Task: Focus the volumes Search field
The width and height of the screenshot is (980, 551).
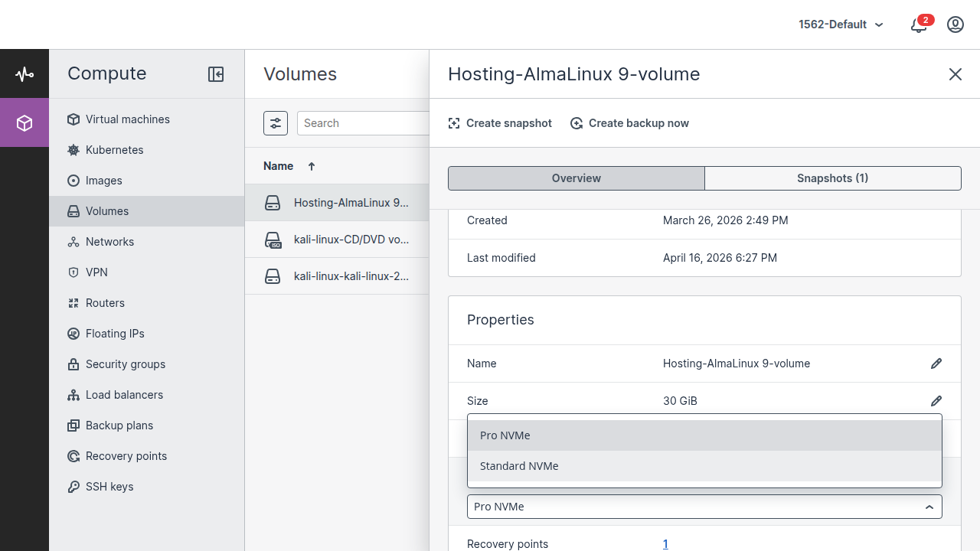Action: [363, 123]
